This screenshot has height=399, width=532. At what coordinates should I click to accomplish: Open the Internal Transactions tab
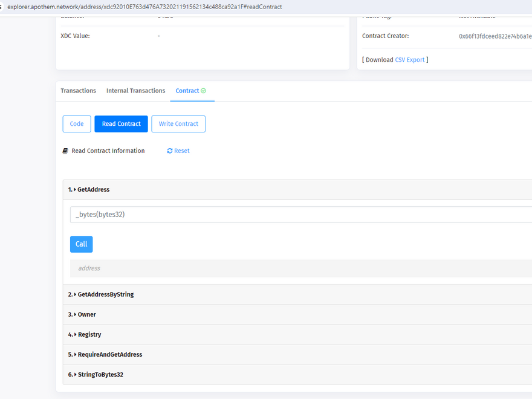tap(135, 91)
